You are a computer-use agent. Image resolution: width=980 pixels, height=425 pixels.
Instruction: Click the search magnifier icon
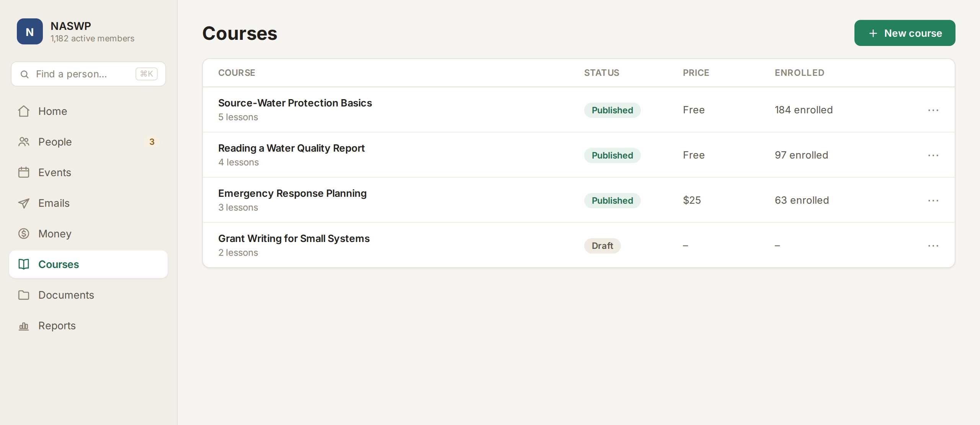click(x=24, y=74)
